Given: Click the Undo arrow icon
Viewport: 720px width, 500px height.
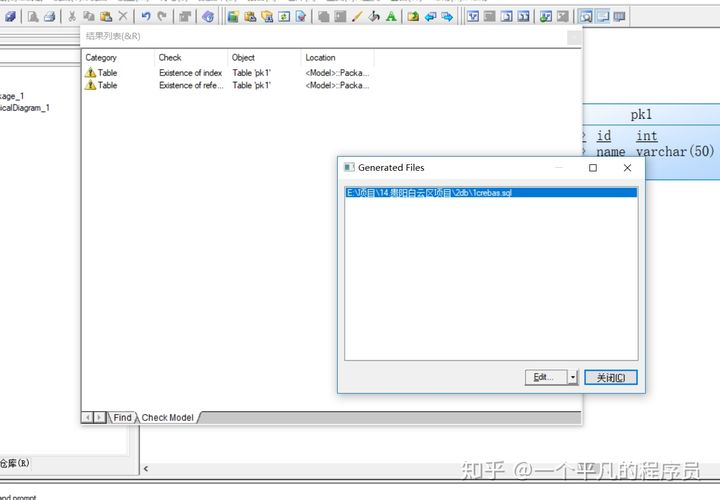Looking at the screenshot, I should (x=146, y=17).
